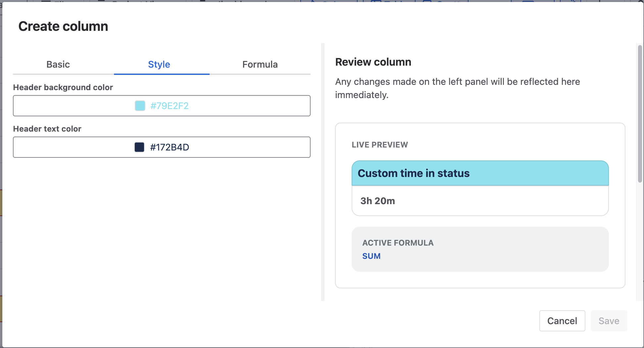Click the 3h 20m preview cell
Viewport: 644px width, 348px height.
[x=377, y=201]
